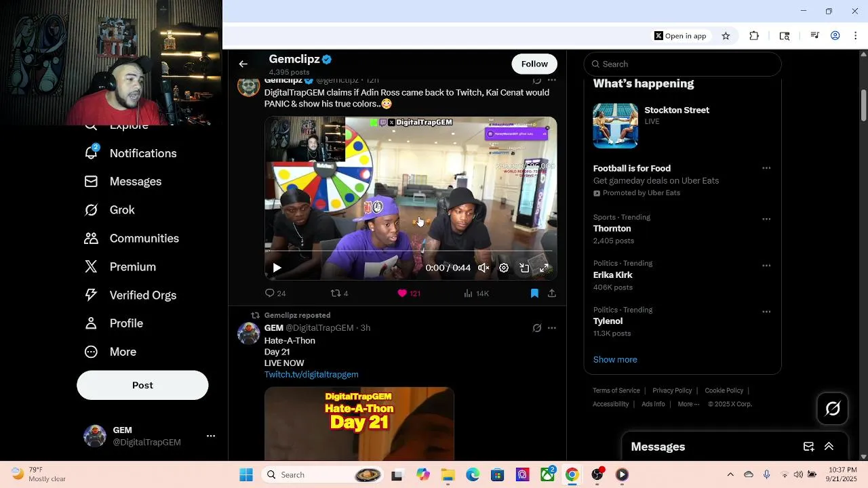Open Notifications in the sidebar
This screenshot has height=488, width=868.
pos(130,153)
